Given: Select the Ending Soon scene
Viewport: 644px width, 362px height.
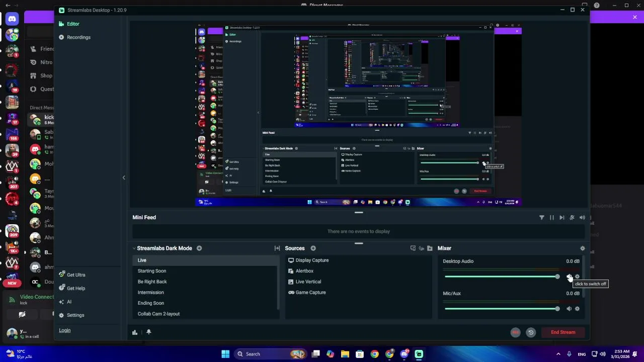Looking at the screenshot, I should point(206,303).
